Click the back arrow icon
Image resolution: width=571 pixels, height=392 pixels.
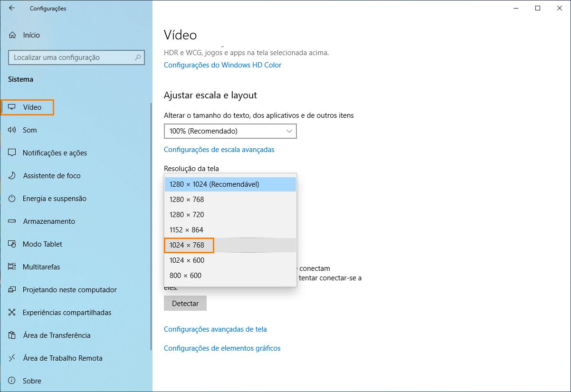12,8
